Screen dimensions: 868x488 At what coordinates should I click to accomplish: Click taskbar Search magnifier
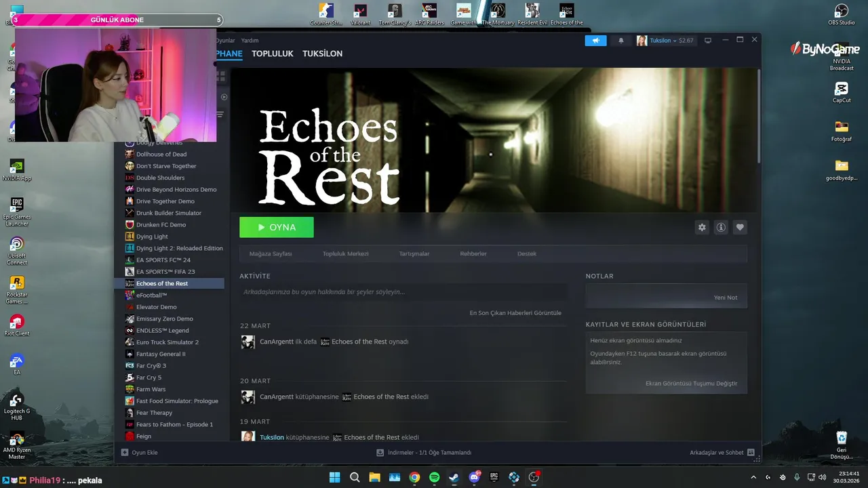point(355,477)
